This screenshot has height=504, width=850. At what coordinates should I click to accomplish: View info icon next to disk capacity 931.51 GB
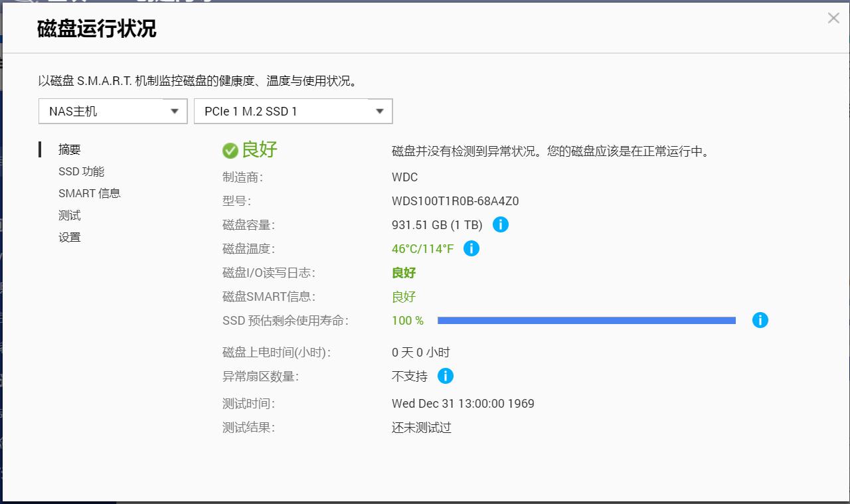tap(501, 224)
